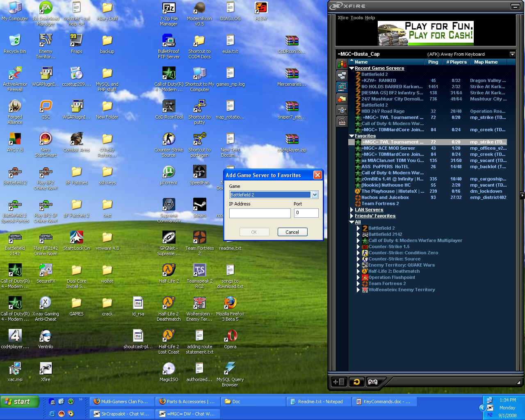Open the Xfire menu
This screenshot has height=420, width=525.
tap(343, 18)
